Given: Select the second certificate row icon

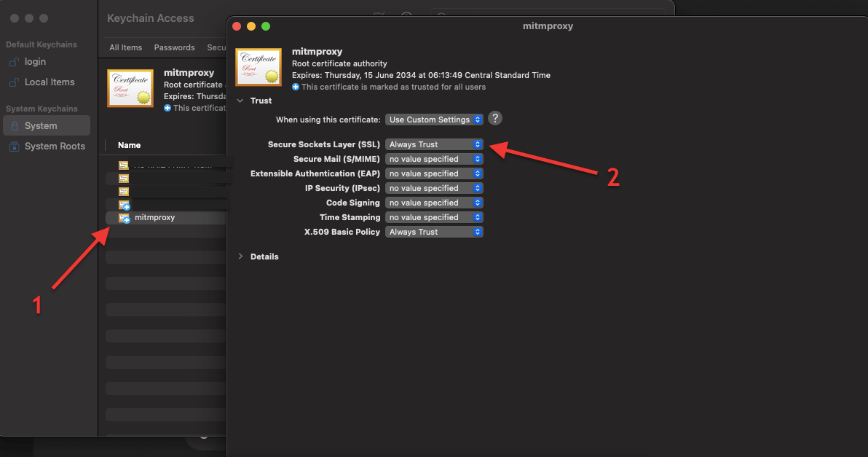Looking at the screenshot, I should point(124,179).
